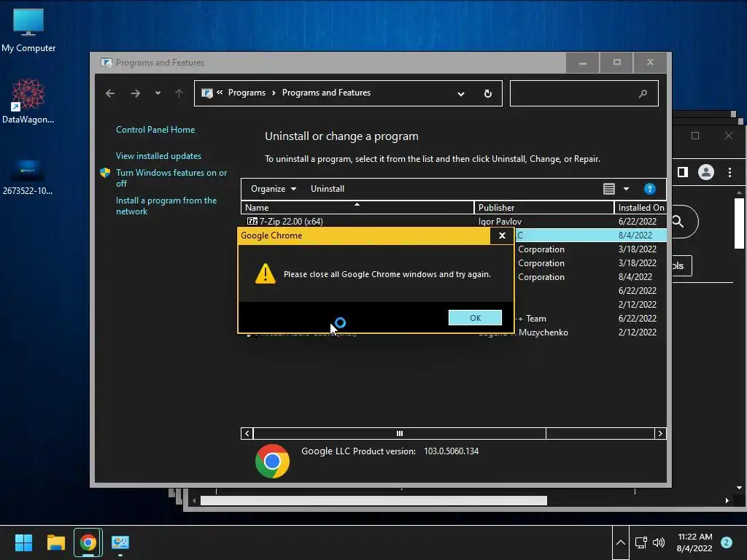Switch to Control Panel on the taskbar

click(x=120, y=542)
